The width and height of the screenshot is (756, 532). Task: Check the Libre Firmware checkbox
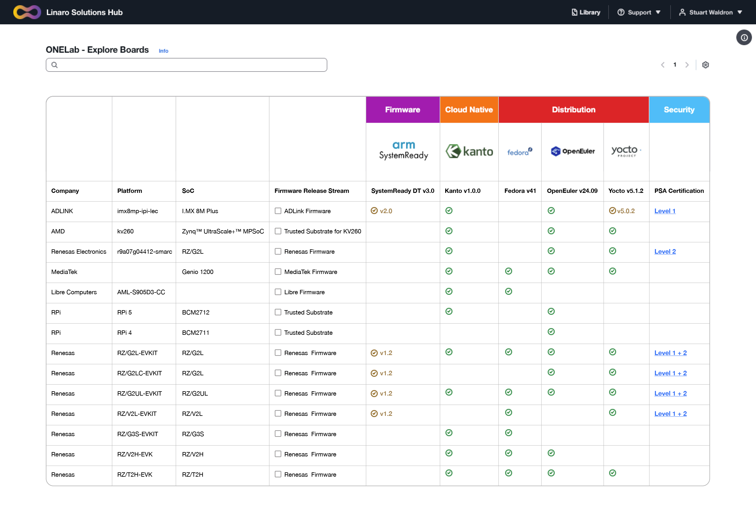[x=278, y=292]
